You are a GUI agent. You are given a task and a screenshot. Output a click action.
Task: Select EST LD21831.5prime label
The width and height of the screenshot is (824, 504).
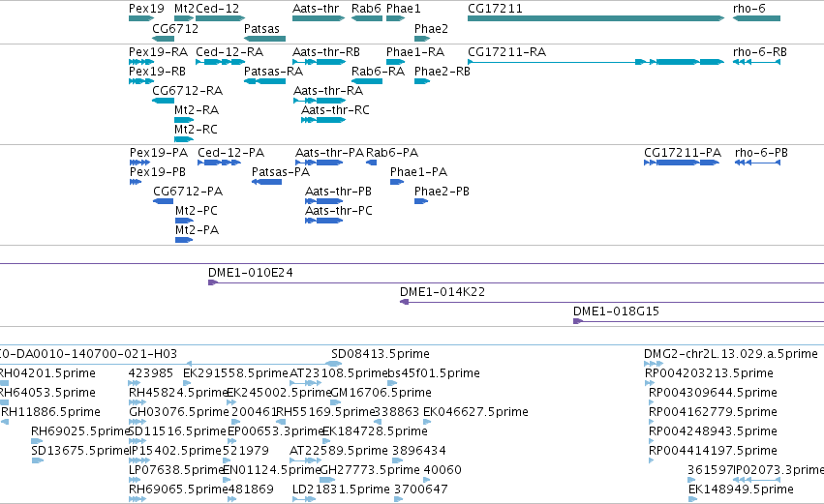(341, 490)
